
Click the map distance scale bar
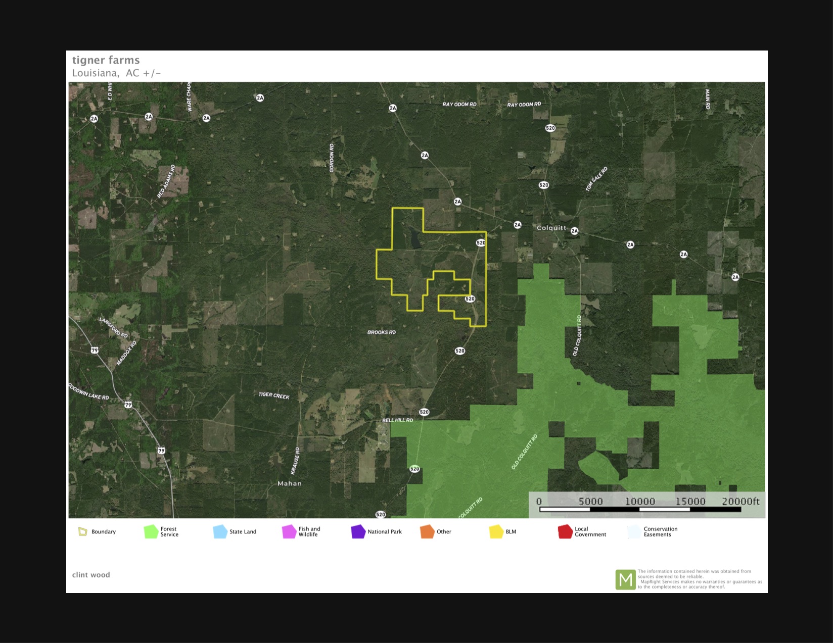coord(640,509)
